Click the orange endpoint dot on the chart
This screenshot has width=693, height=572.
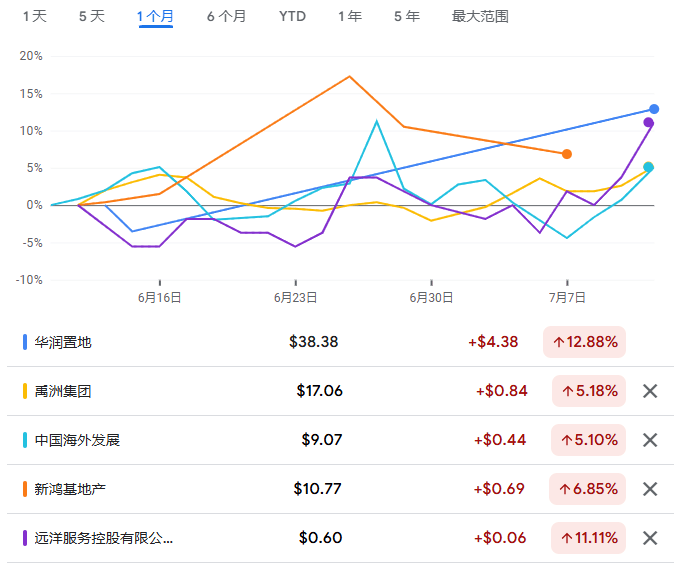pos(567,154)
